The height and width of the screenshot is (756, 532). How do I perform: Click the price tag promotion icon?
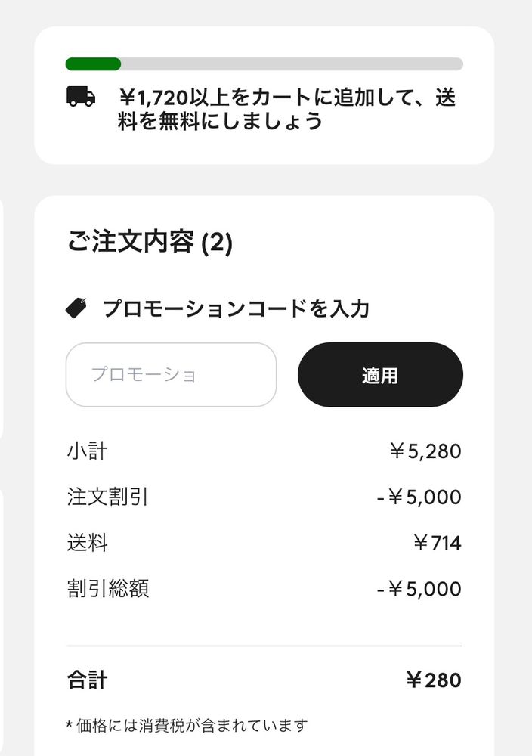pyautogui.click(x=77, y=308)
